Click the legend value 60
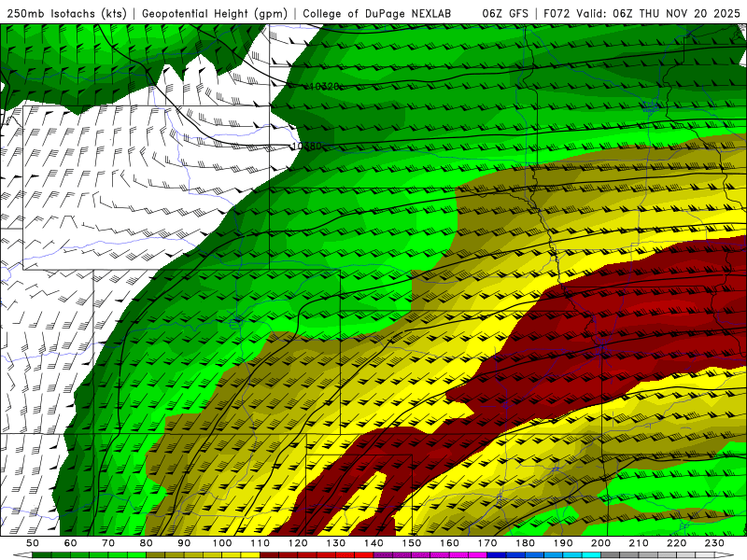Viewport: 747px width, 560px height. (x=70, y=543)
